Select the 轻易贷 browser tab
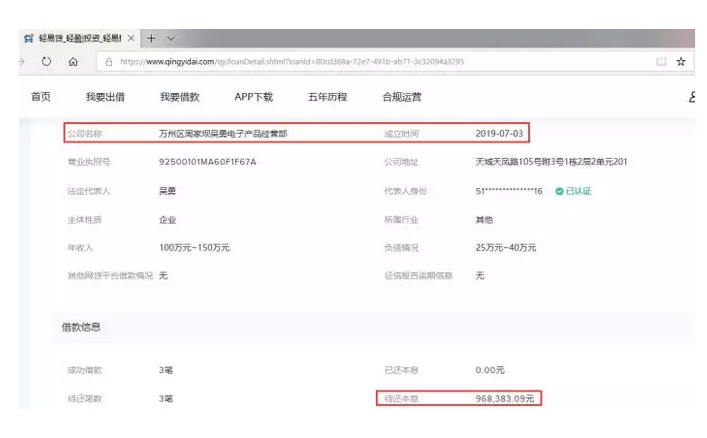The image size is (707, 438). (79, 38)
